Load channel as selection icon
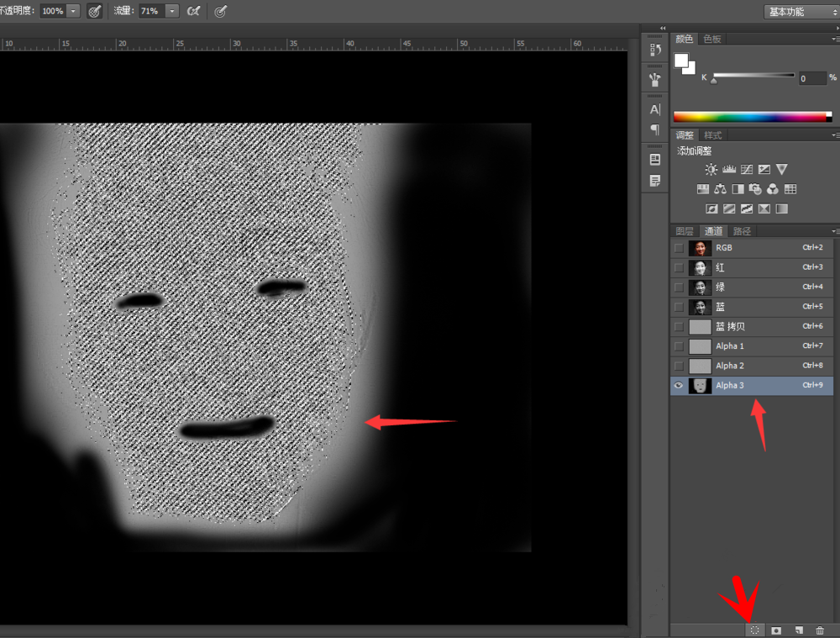The width and height of the screenshot is (840, 638). 754,630
